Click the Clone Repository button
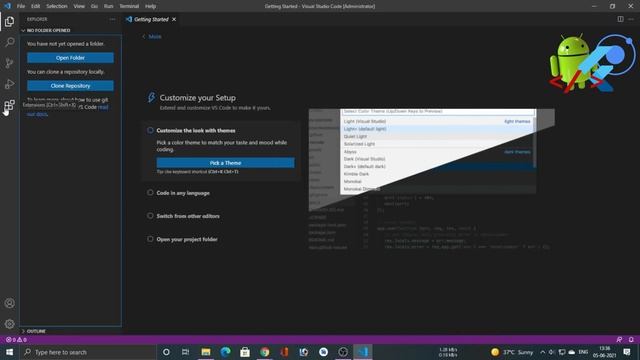 click(70, 86)
